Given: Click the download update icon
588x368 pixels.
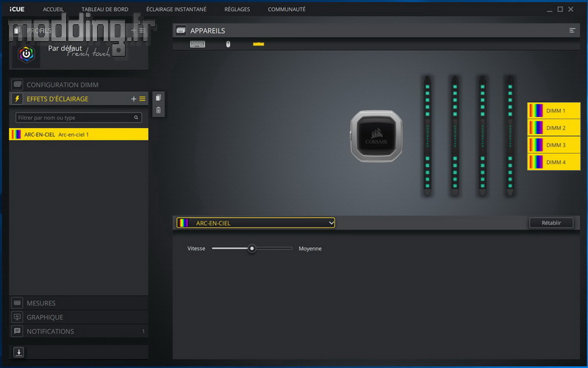Looking at the screenshot, I should point(19,353).
